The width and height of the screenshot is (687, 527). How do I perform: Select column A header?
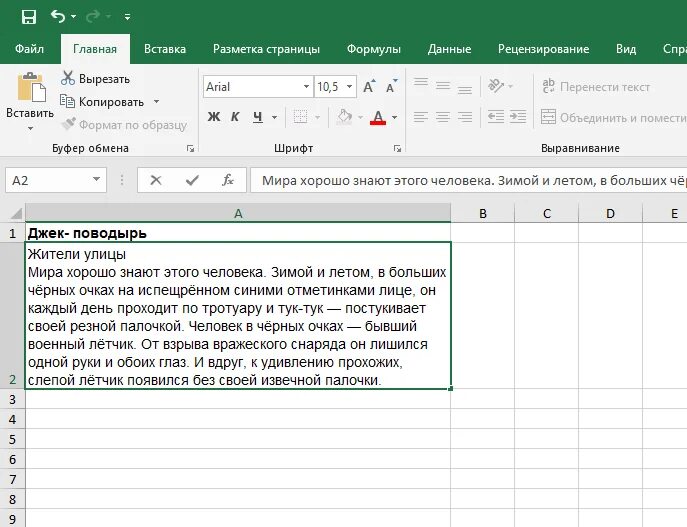[x=238, y=213]
